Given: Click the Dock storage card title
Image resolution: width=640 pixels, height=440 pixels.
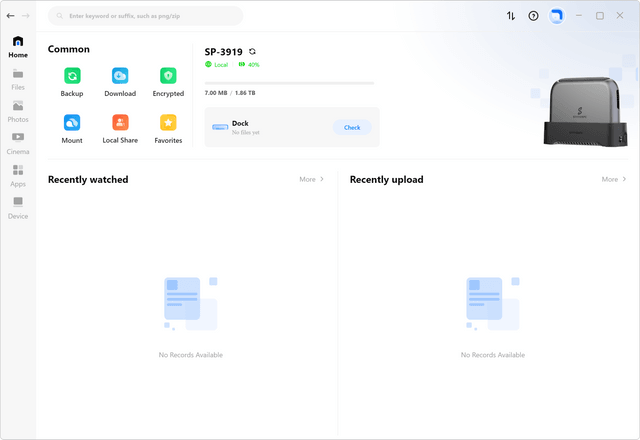Looking at the screenshot, I should coord(240,123).
